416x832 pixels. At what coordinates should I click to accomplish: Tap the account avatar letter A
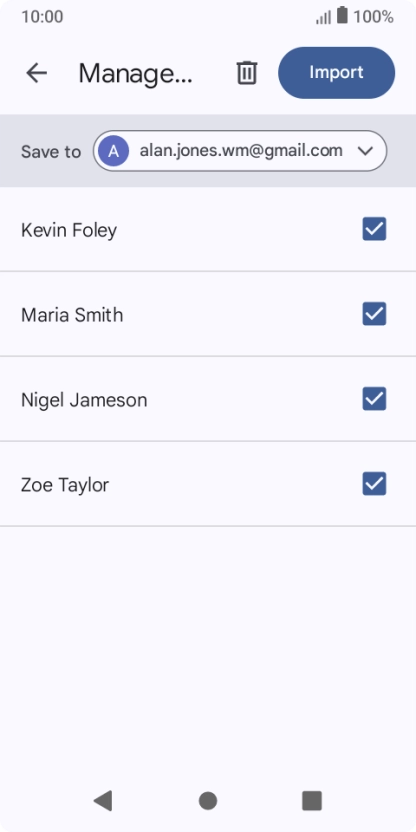113,151
